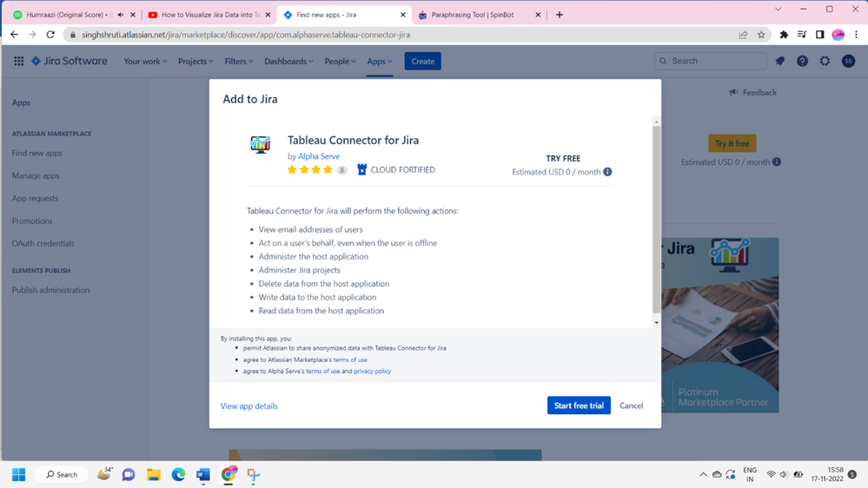868x488 pixels.
Task: Focus the Jira Search field
Action: pyautogui.click(x=710, y=61)
